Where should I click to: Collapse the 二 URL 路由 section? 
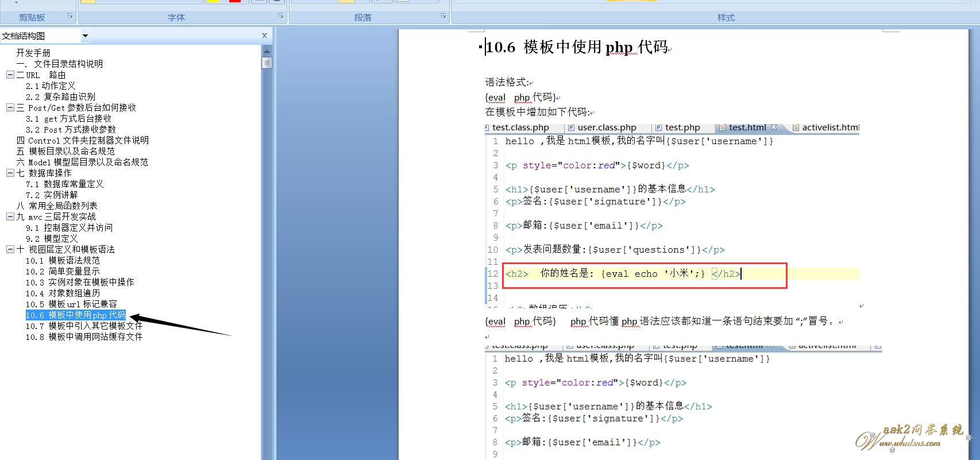pos(10,75)
